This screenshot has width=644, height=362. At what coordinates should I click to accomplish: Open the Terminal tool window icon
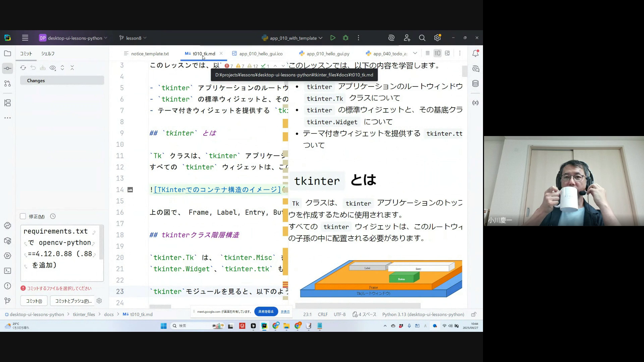[7, 271]
